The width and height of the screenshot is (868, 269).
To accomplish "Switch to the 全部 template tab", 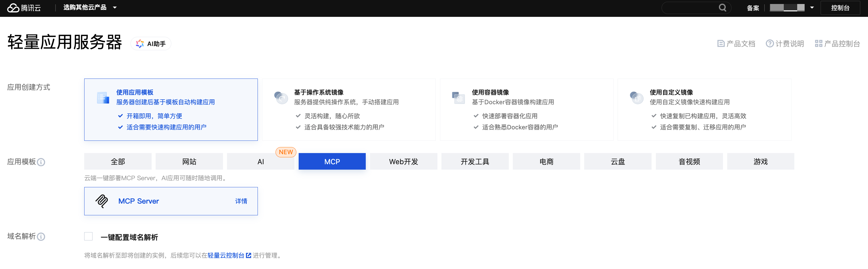I will (x=118, y=161).
